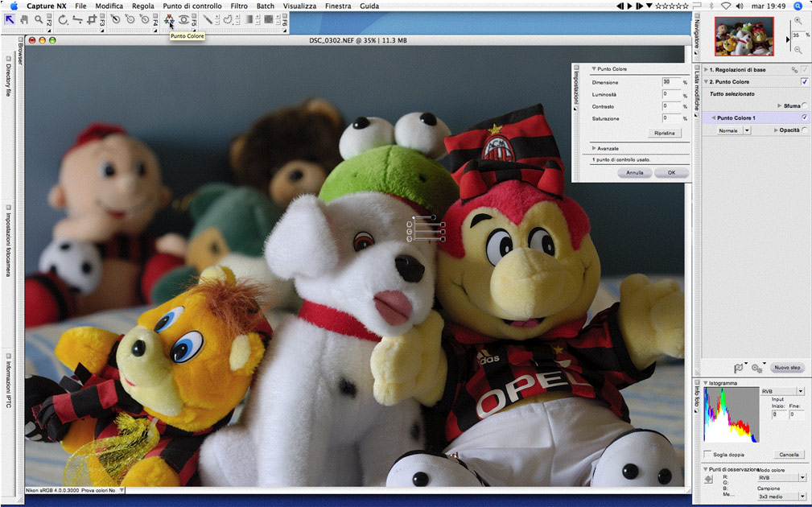Click the first control point eyedropper tool
The width and height of the screenshot is (812, 507).
(x=116, y=20)
